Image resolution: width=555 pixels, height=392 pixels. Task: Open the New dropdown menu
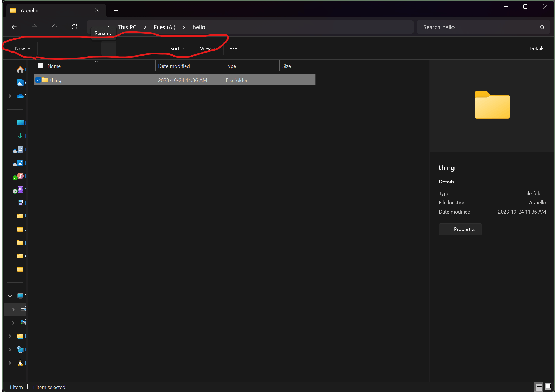(x=23, y=49)
